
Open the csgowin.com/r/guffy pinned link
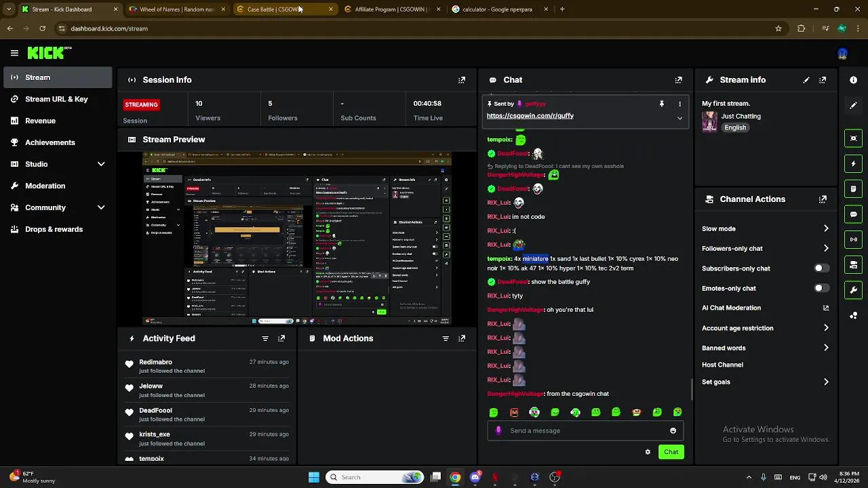point(530,116)
